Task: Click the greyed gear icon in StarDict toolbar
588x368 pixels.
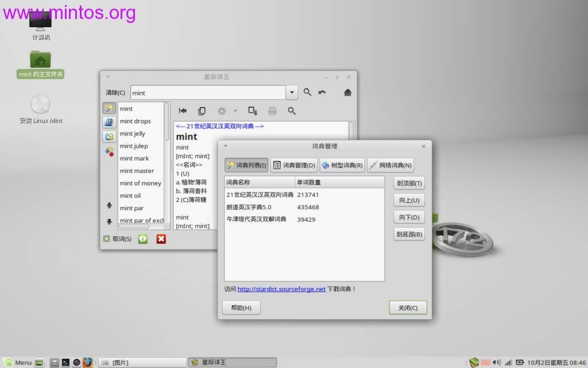Action: coord(222,111)
